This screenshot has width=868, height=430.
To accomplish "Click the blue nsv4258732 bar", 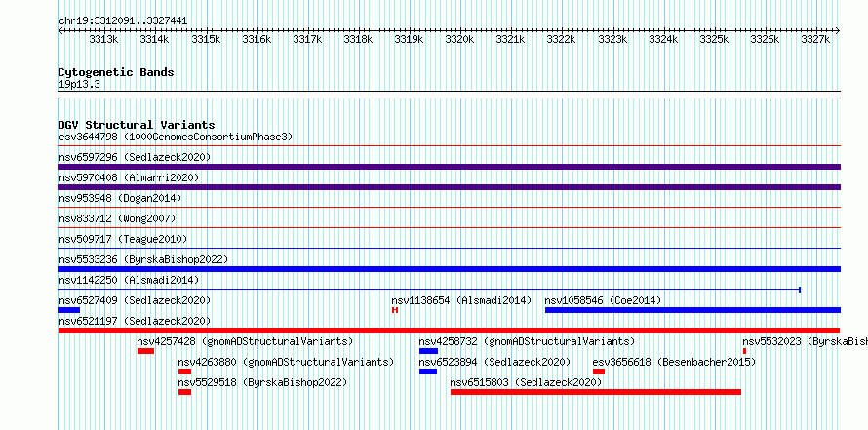I will tap(428, 351).
